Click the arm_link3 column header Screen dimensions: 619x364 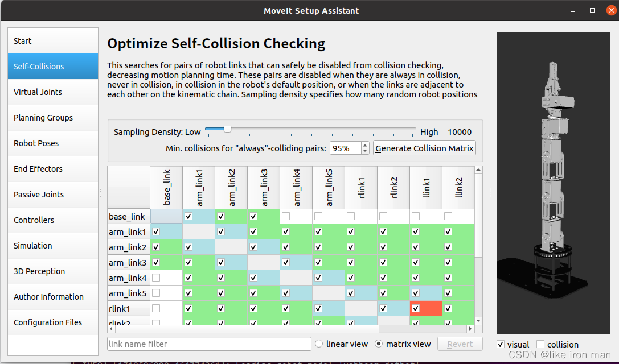(x=264, y=187)
